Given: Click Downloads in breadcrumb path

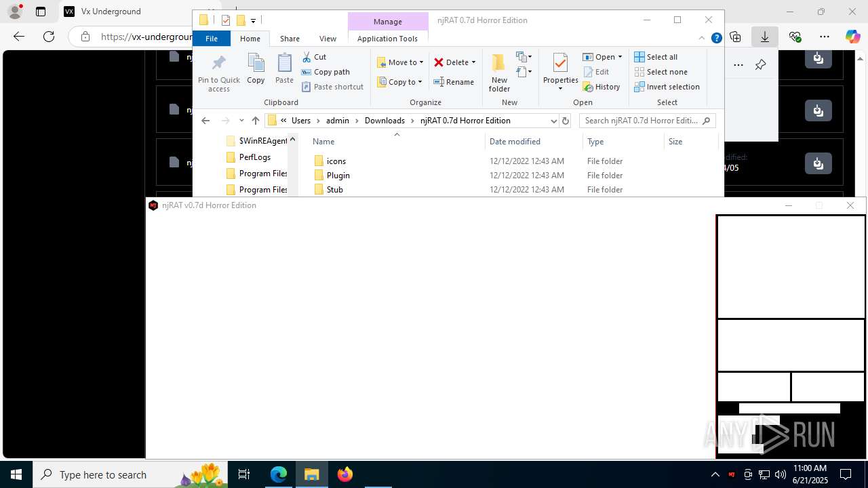Looking at the screenshot, I should (384, 121).
